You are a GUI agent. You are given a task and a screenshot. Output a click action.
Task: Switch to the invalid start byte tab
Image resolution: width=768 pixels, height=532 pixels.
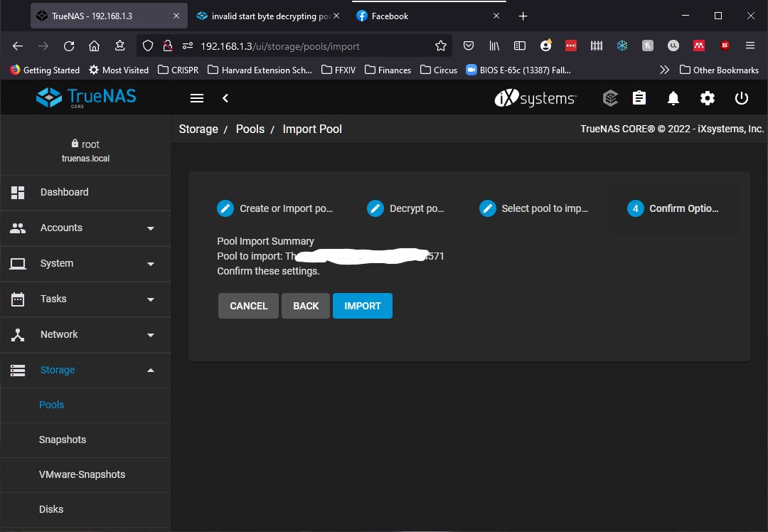tap(267, 16)
